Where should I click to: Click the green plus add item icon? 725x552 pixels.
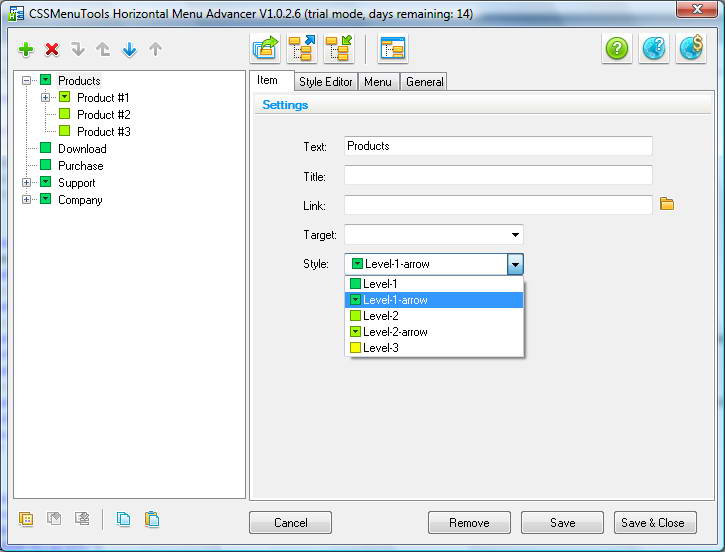[26, 49]
